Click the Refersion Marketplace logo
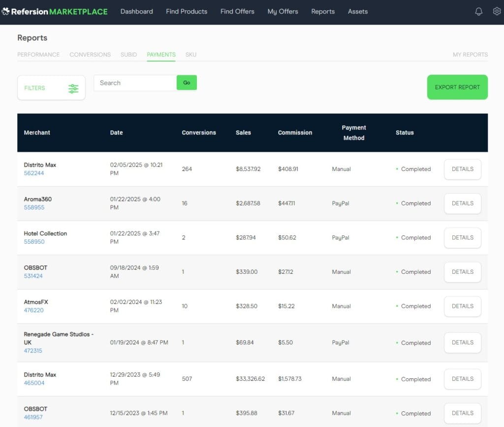 tap(55, 12)
